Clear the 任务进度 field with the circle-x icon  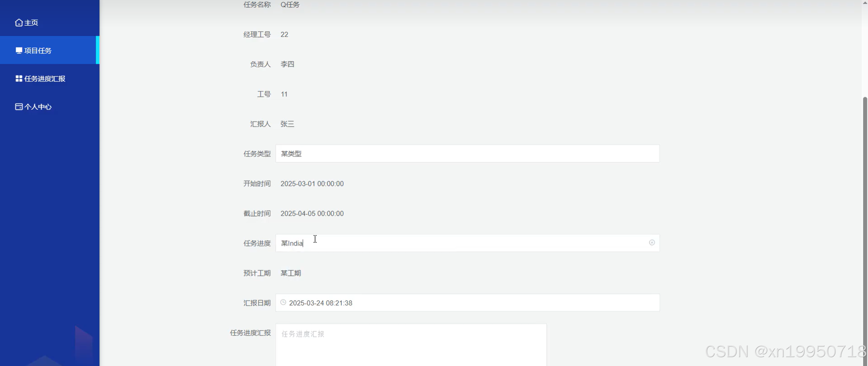(652, 243)
